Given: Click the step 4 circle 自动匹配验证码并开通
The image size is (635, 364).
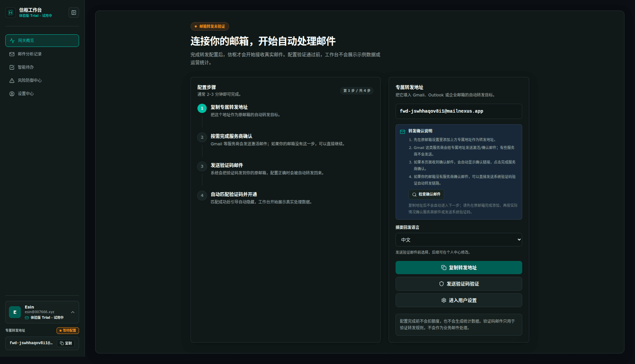Looking at the screenshot, I should click(x=202, y=196).
